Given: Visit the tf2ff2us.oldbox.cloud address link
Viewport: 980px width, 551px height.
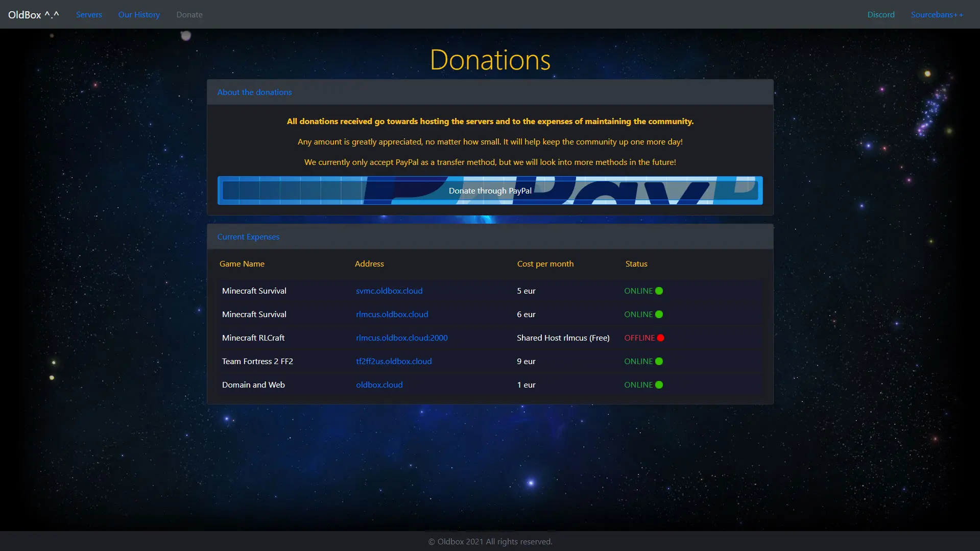Looking at the screenshot, I should (394, 362).
